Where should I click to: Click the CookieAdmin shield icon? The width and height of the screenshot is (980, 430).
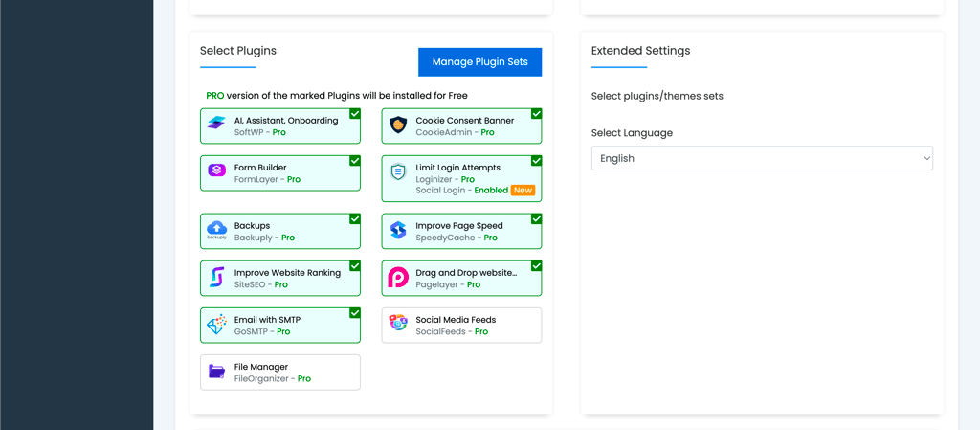tap(398, 125)
